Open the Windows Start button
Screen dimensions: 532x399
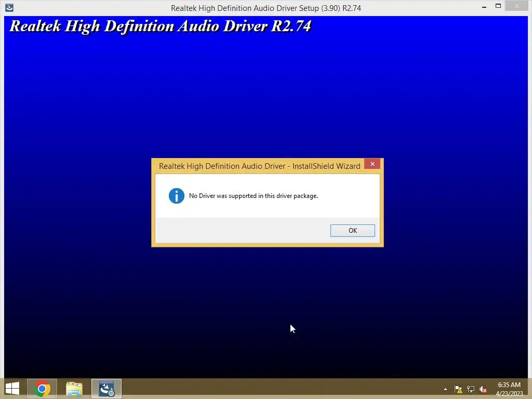12,389
